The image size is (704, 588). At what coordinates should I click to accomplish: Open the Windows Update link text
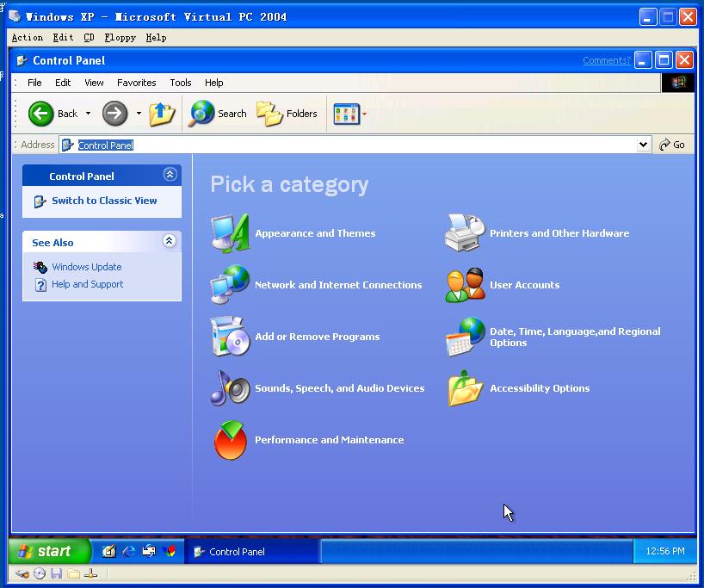[87, 267]
